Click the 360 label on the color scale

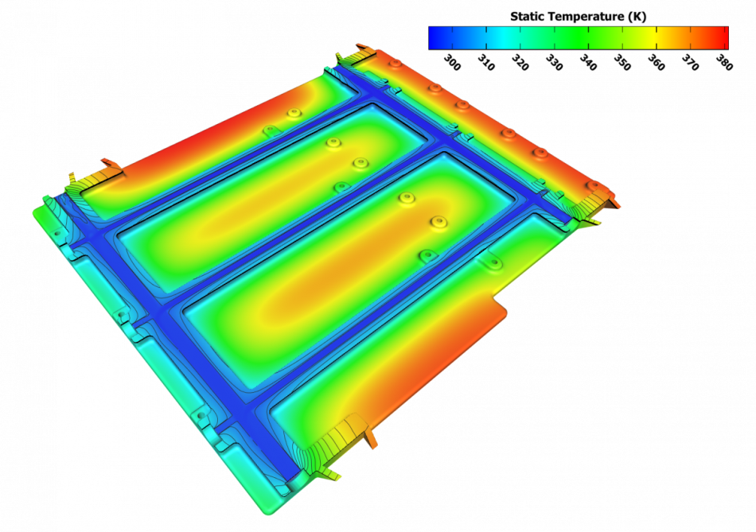[657, 63]
